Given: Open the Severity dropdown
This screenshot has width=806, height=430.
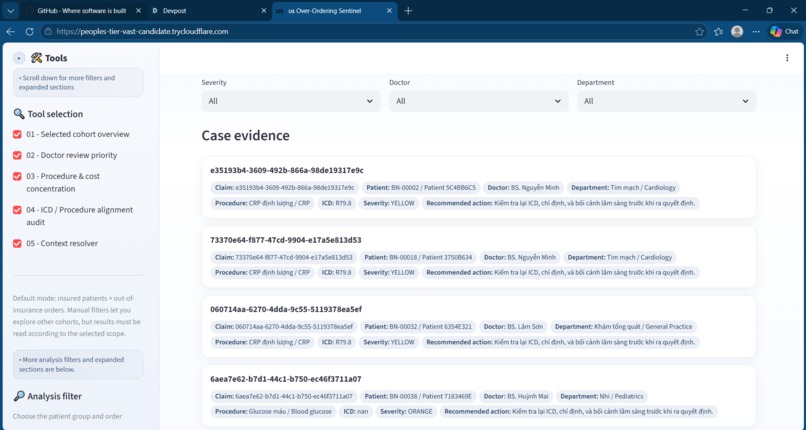Looking at the screenshot, I should (x=291, y=101).
